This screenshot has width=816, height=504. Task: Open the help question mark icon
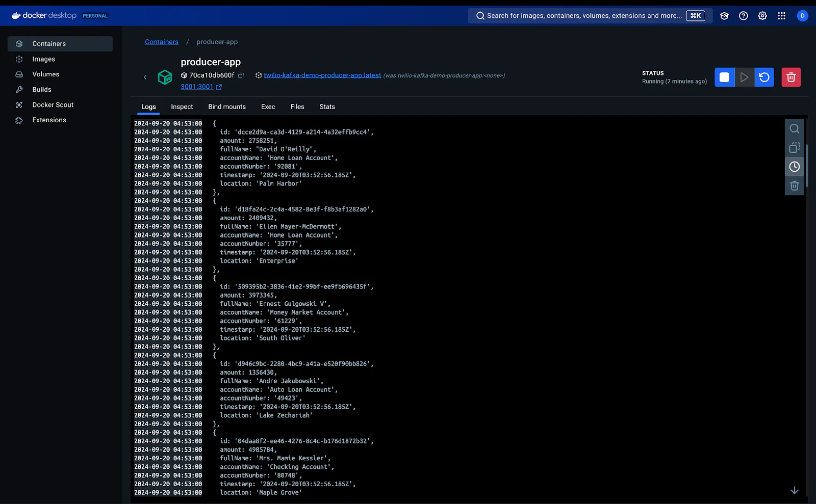[x=744, y=16]
